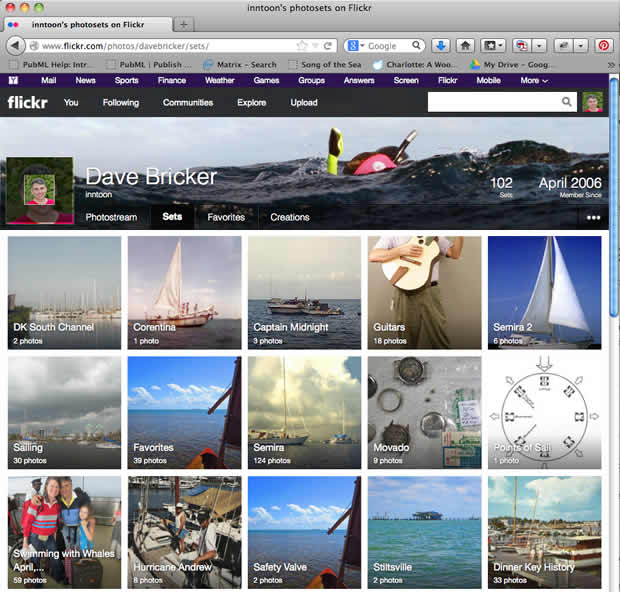Open the Google search engine dropdown

353,46
